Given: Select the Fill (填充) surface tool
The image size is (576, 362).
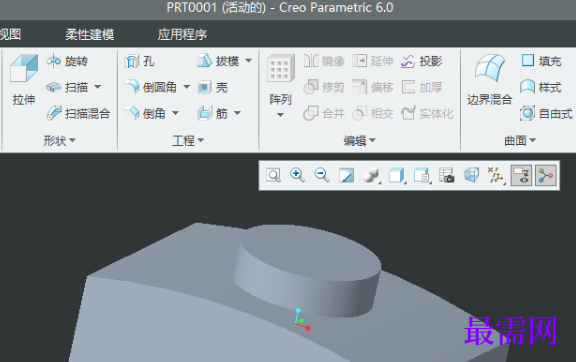Looking at the screenshot, I should 541,61.
